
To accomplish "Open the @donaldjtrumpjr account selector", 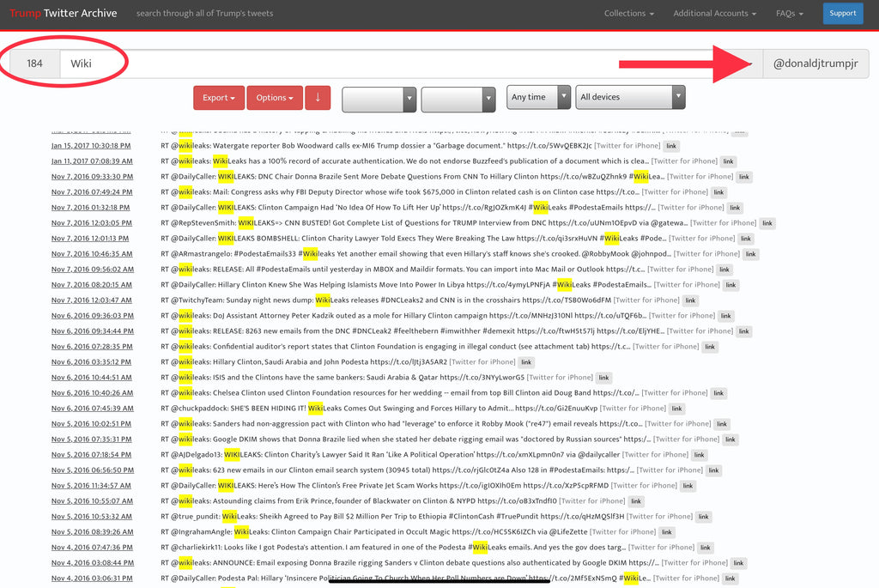I will [x=815, y=64].
